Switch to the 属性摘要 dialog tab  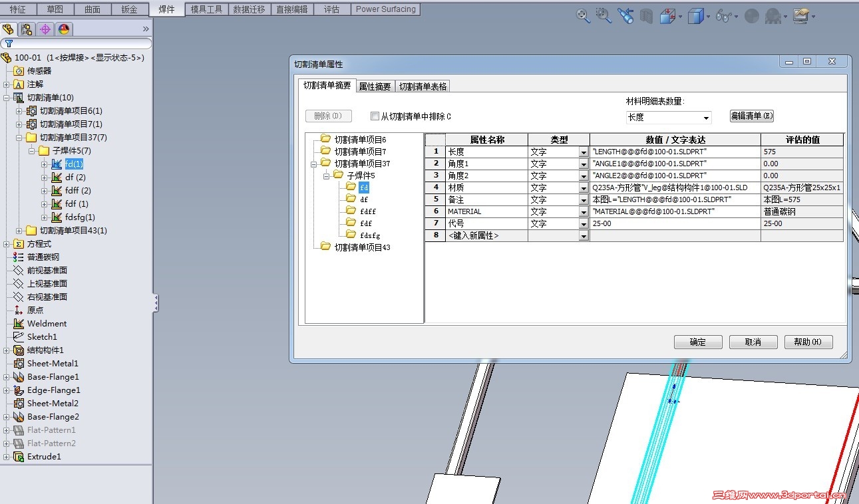point(375,86)
